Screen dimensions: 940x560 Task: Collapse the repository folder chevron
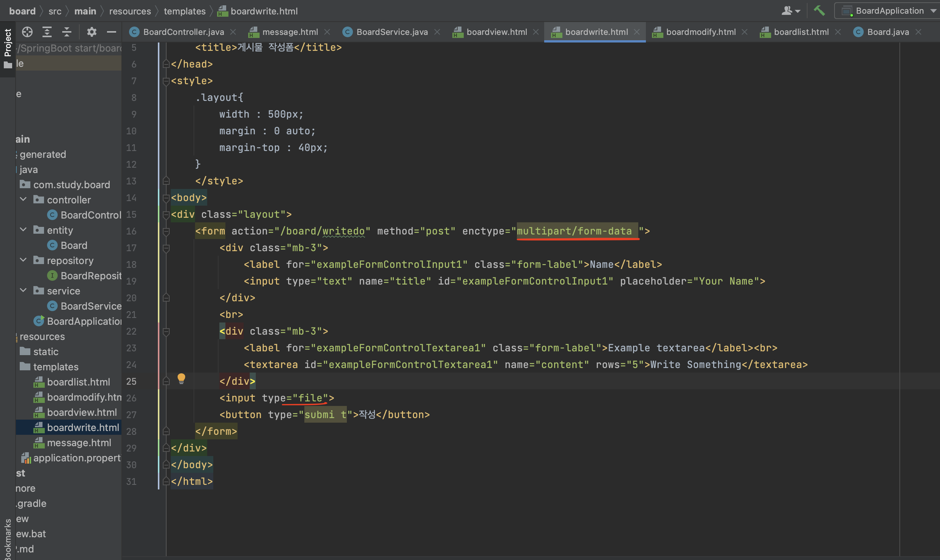click(24, 260)
